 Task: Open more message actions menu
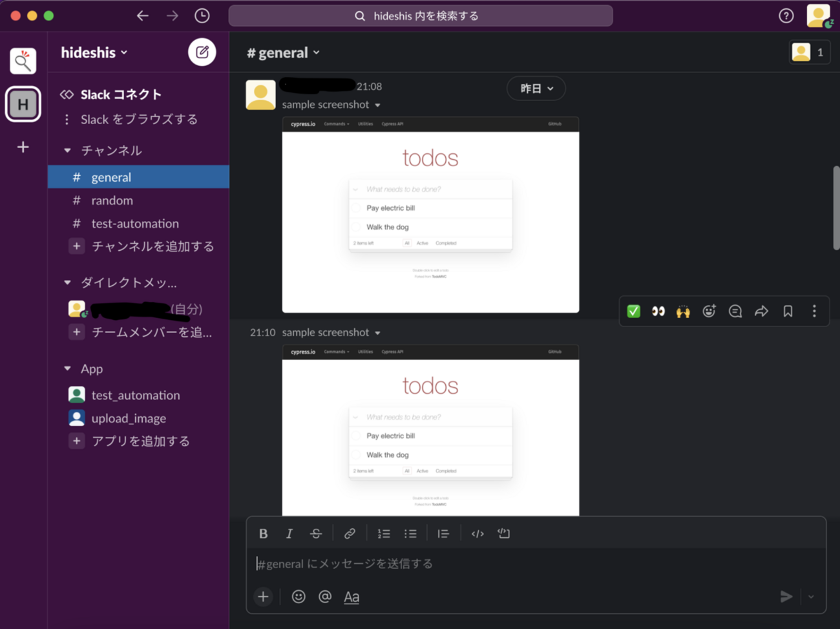click(x=814, y=312)
